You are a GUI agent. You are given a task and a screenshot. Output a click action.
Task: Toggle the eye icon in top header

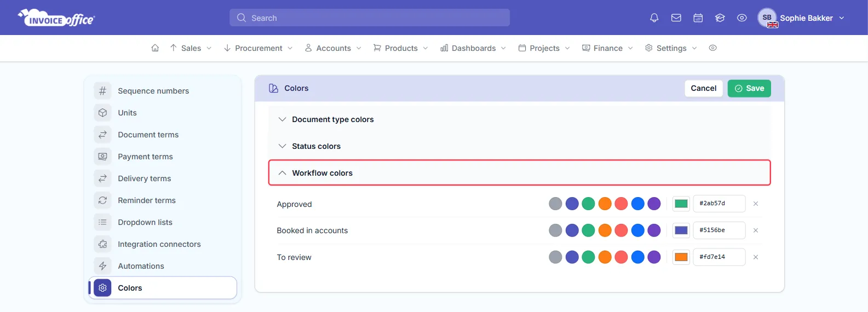[x=742, y=18]
